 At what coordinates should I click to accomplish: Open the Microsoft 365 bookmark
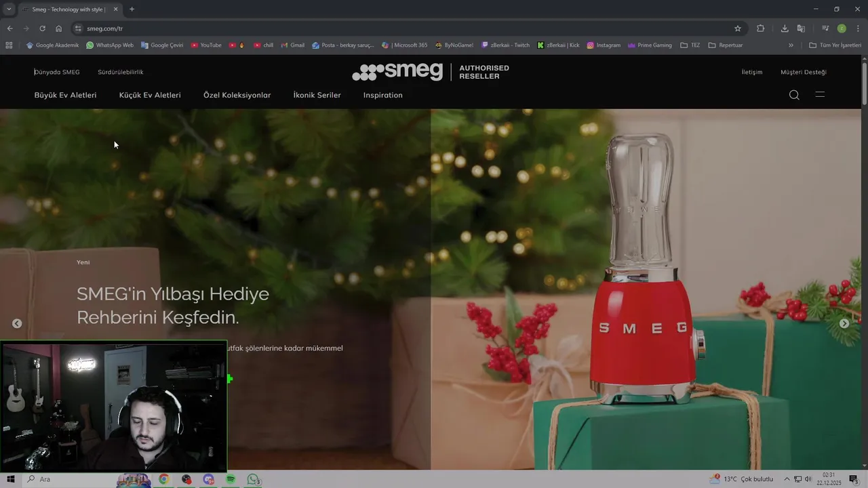[x=405, y=45]
